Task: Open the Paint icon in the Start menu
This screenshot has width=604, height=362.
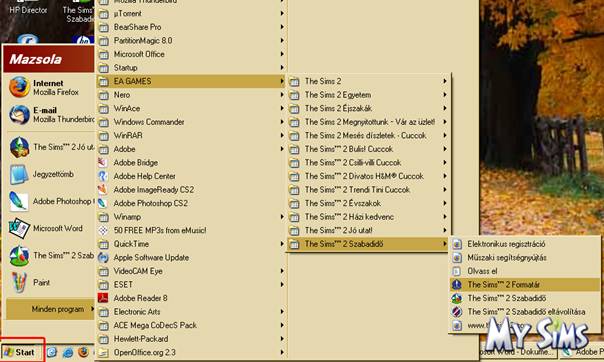Action: click(x=18, y=283)
